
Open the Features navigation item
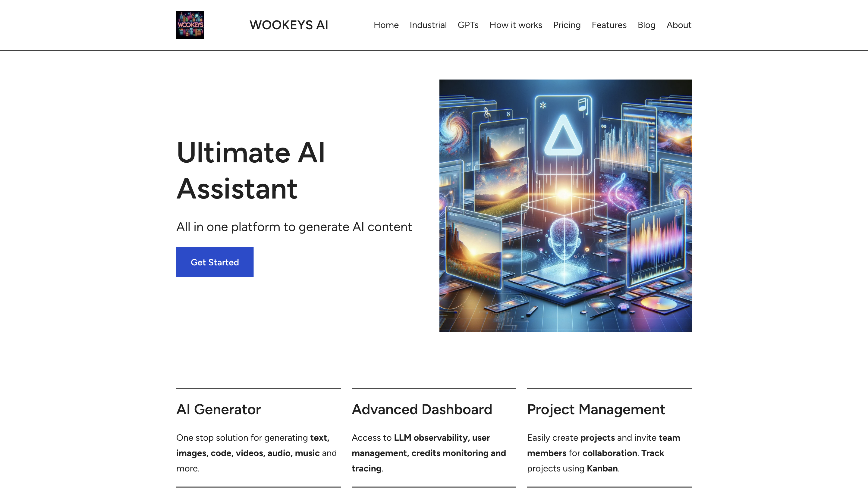(x=609, y=25)
